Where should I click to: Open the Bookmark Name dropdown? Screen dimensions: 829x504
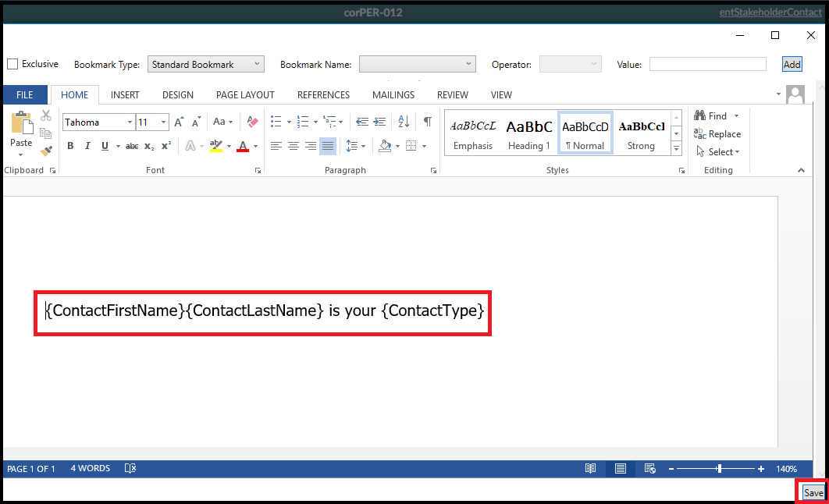click(x=417, y=65)
